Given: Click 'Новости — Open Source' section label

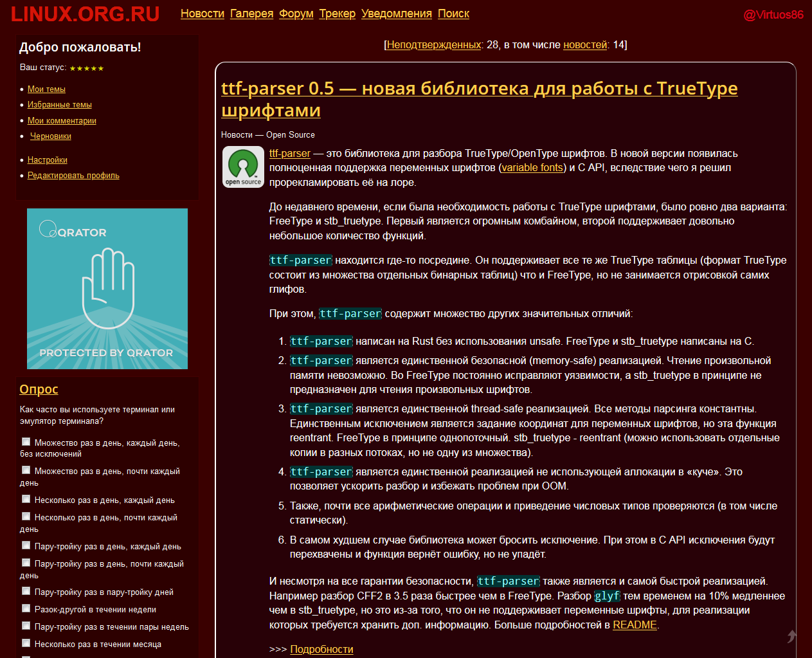Looking at the screenshot, I should coord(268,135).
